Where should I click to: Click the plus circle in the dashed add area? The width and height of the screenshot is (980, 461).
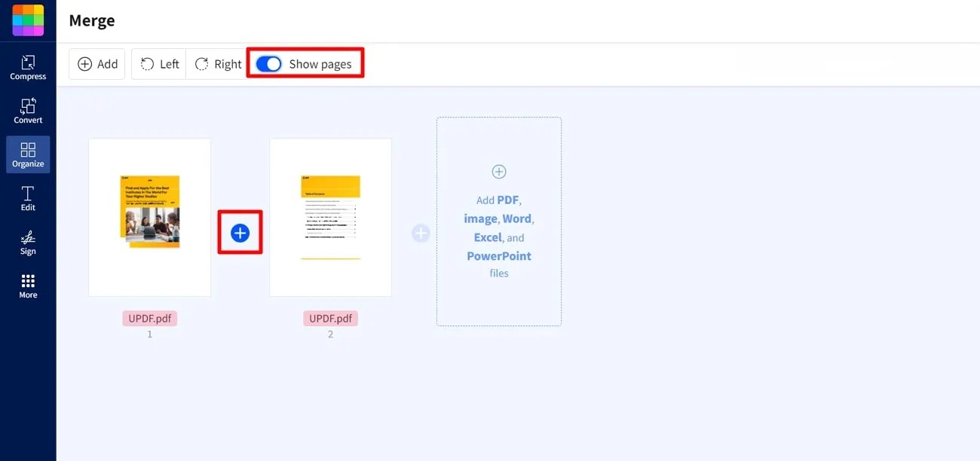point(498,171)
